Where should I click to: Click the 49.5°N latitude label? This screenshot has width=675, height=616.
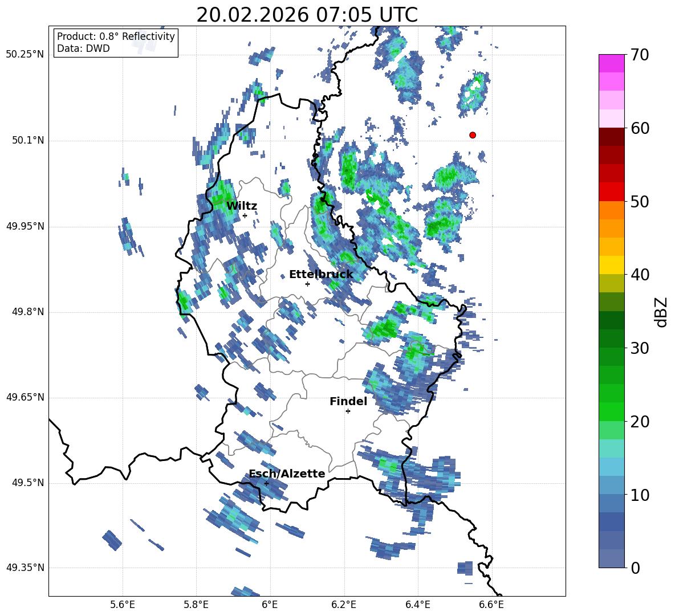tap(29, 483)
